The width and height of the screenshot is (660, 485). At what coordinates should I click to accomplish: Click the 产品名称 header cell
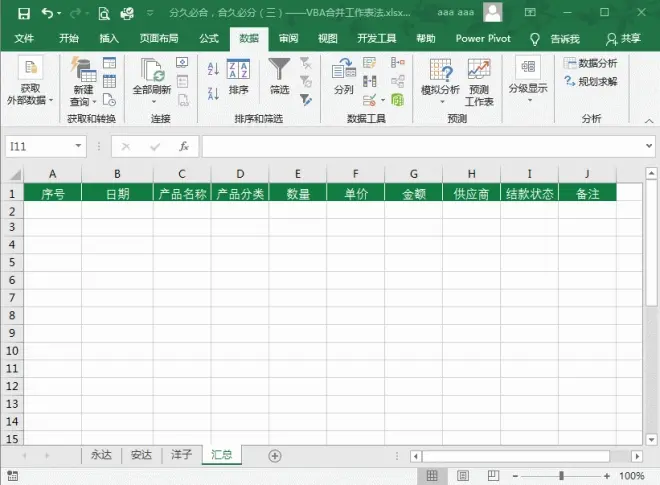coord(182,194)
